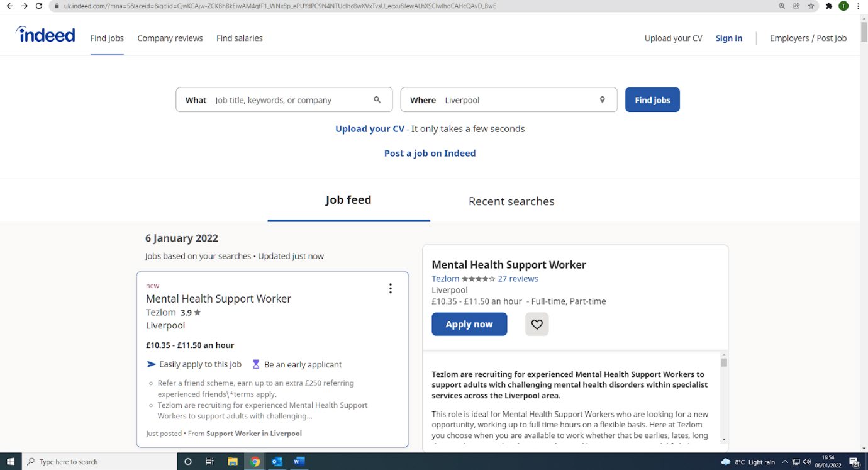This screenshot has width=868, height=470.
Task: Click the What job title input field
Action: [x=289, y=100]
